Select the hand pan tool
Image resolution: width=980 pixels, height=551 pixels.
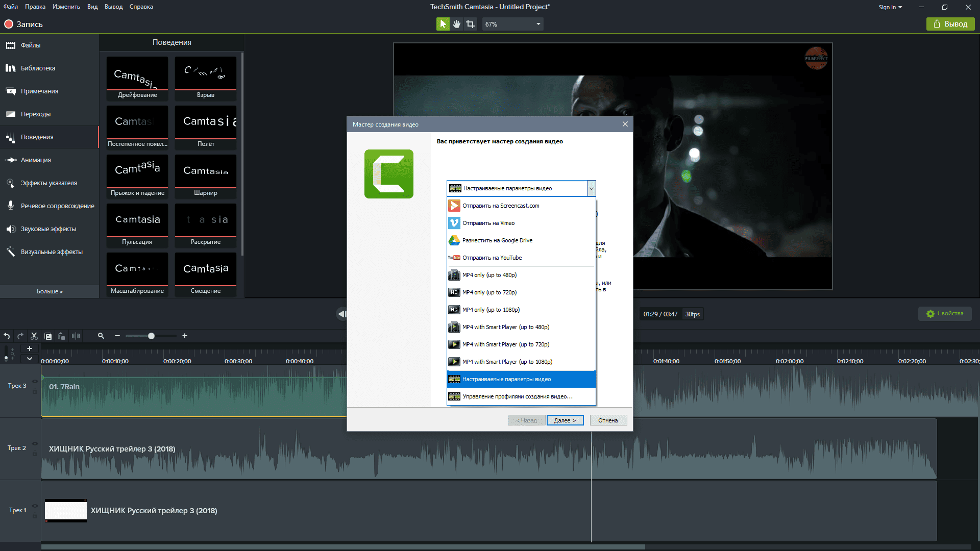pyautogui.click(x=457, y=24)
